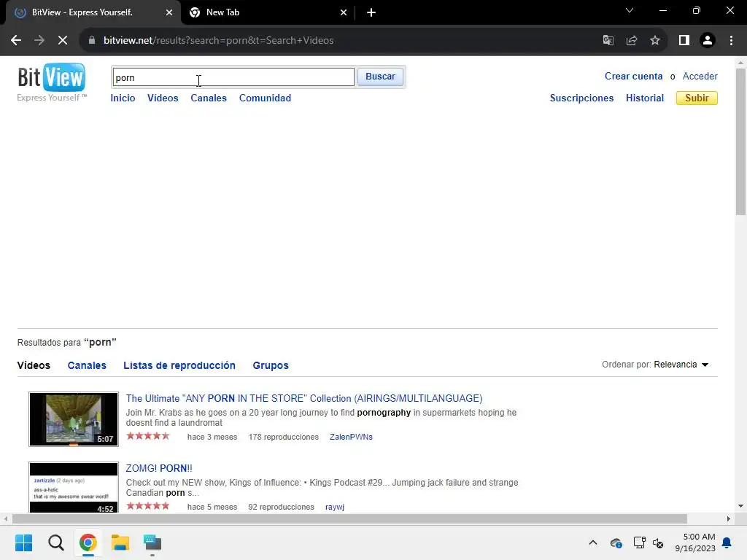Switch to Grupos results tab
The image size is (747, 560).
coord(271,365)
